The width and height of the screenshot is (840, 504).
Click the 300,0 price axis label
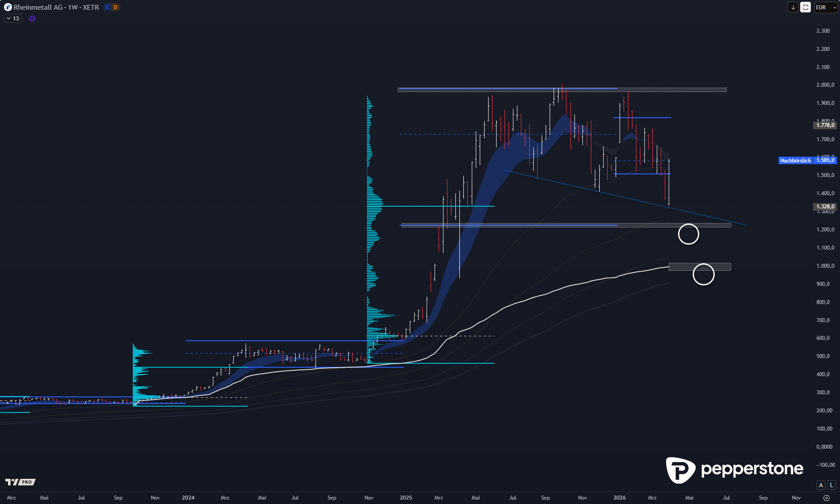[823, 392]
